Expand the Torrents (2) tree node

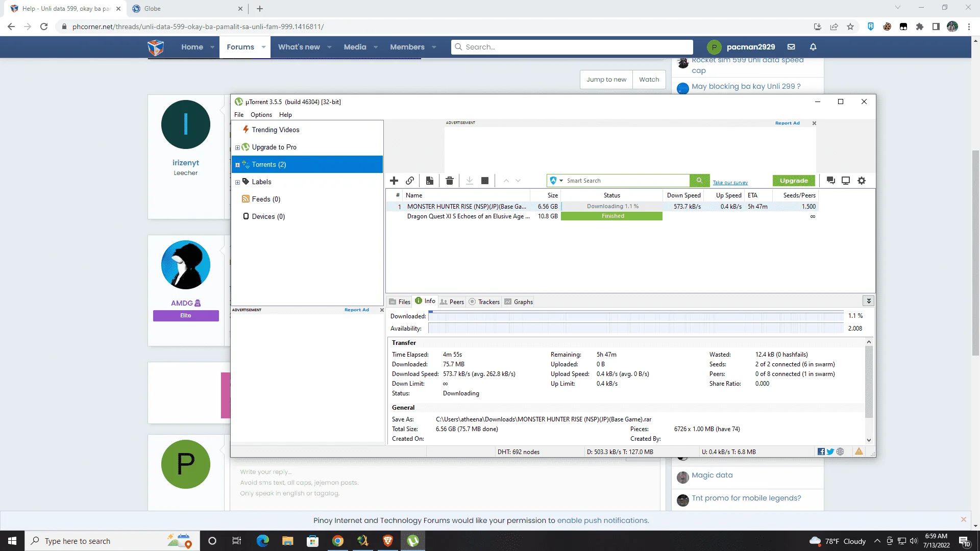[x=237, y=165]
